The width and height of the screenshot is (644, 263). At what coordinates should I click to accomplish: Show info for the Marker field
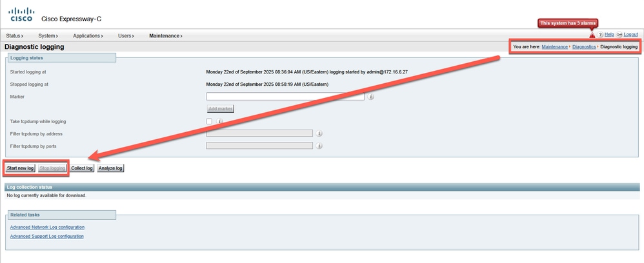coord(370,97)
